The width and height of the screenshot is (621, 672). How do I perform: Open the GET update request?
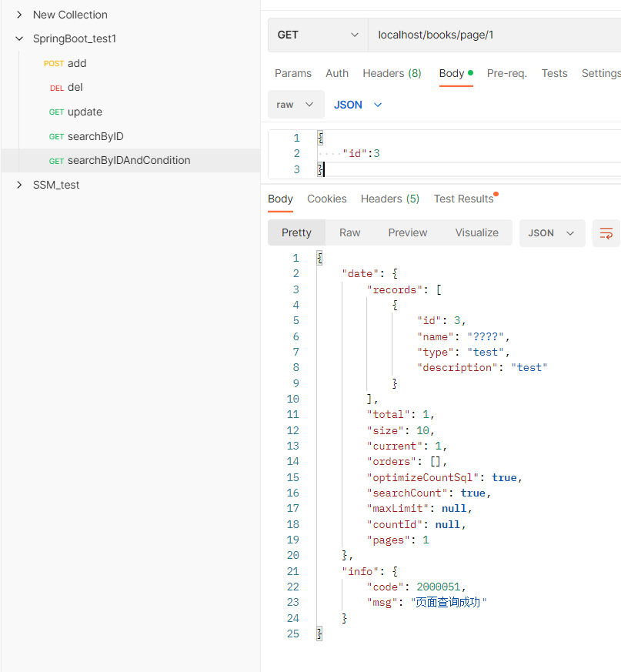pos(85,112)
